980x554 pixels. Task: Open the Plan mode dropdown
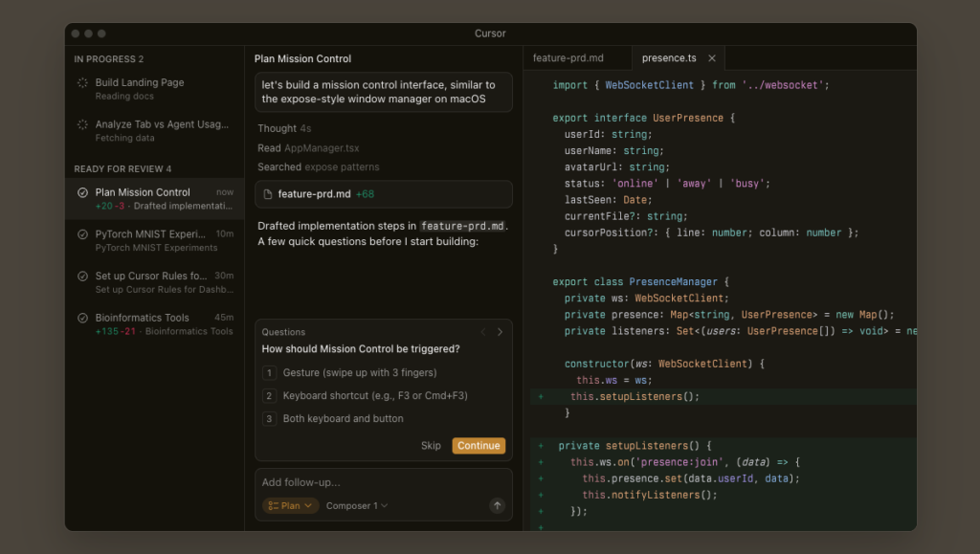290,505
